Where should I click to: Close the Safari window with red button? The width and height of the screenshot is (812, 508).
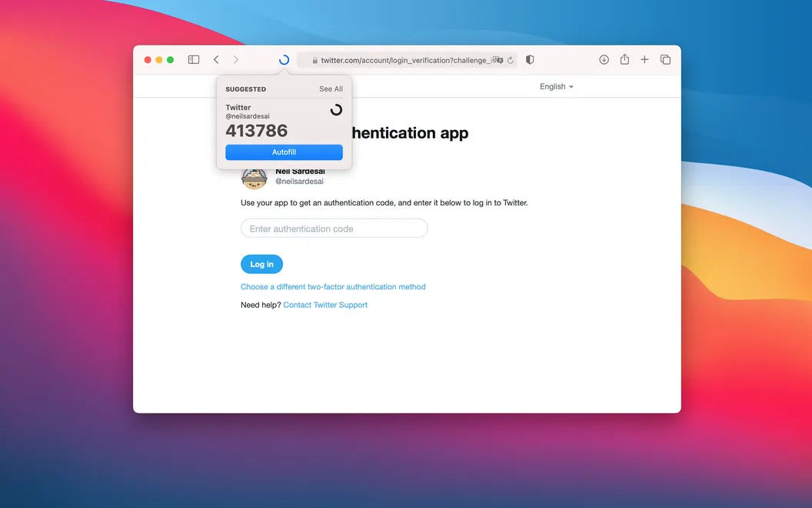pos(148,59)
